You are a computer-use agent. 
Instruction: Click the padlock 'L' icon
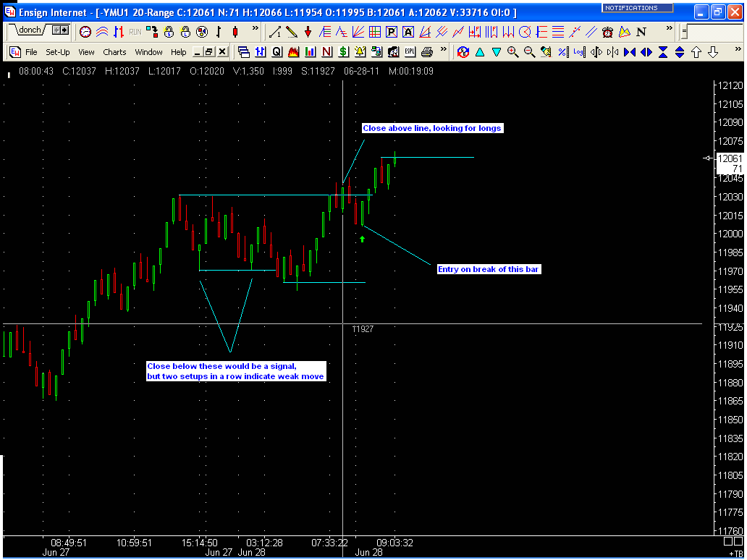tap(185, 32)
